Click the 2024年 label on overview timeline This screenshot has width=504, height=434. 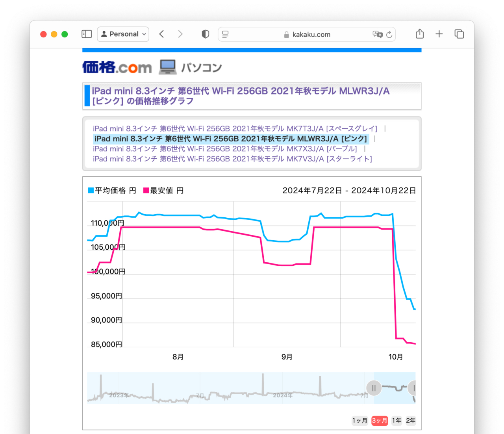[x=283, y=395]
